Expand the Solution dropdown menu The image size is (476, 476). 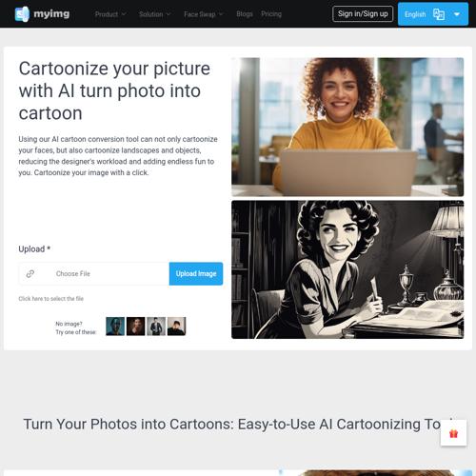[x=155, y=14]
